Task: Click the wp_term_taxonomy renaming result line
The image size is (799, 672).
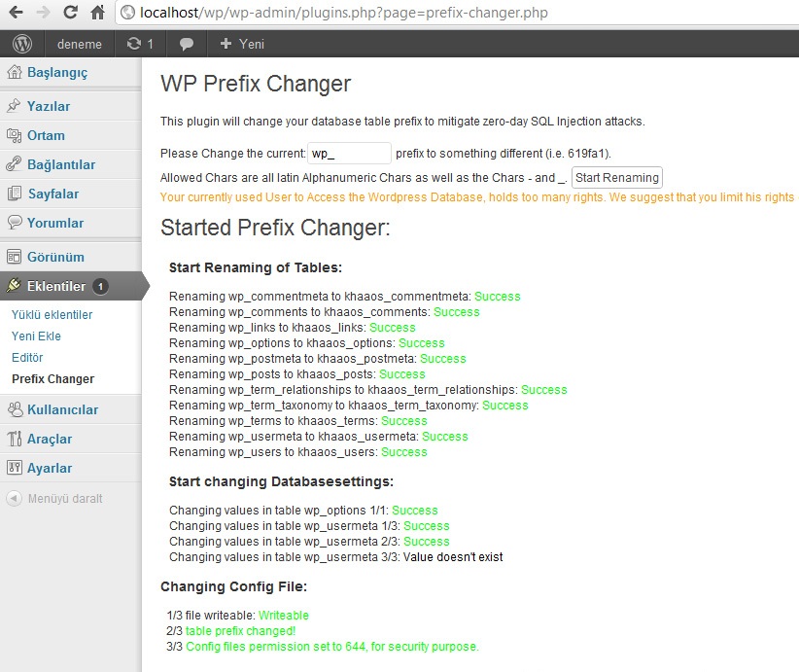Action: (x=349, y=406)
